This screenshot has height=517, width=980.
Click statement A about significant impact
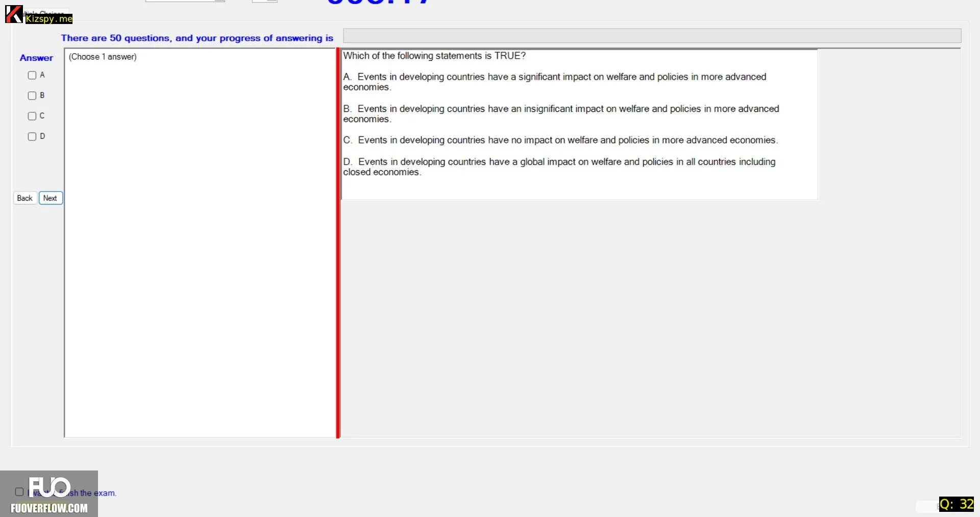555,82
